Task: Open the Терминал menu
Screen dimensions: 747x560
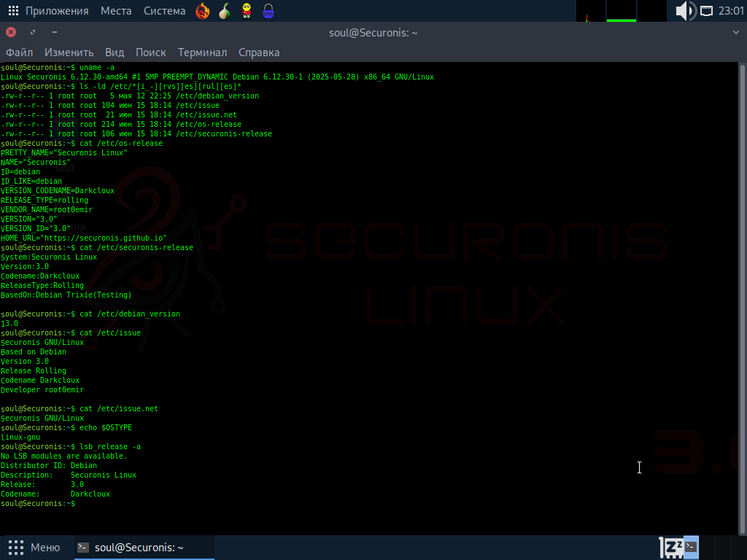Action: [x=202, y=52]
